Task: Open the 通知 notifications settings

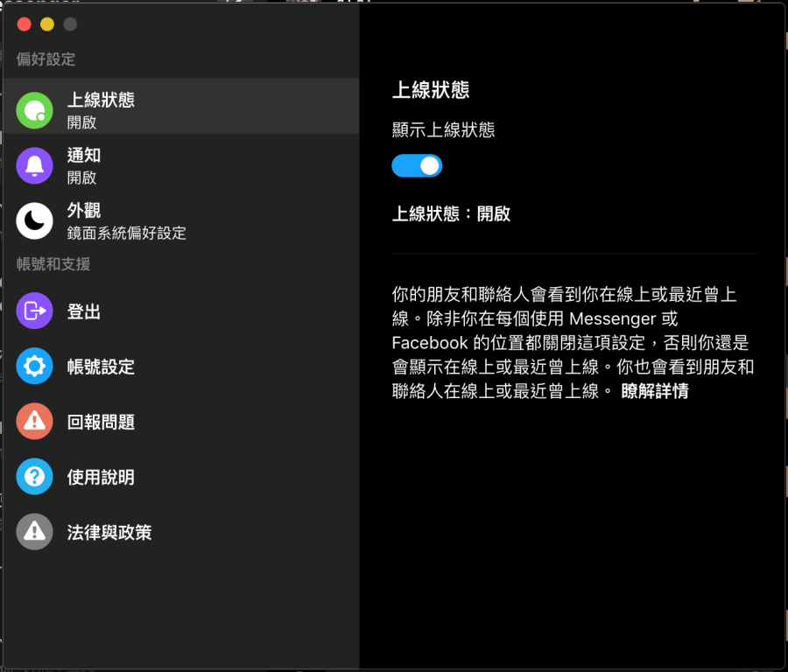Action: (181, 165)
